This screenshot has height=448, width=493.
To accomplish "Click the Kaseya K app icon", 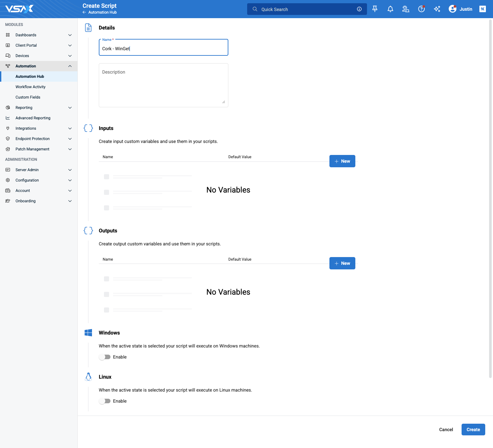I will [x=483, y=9].
